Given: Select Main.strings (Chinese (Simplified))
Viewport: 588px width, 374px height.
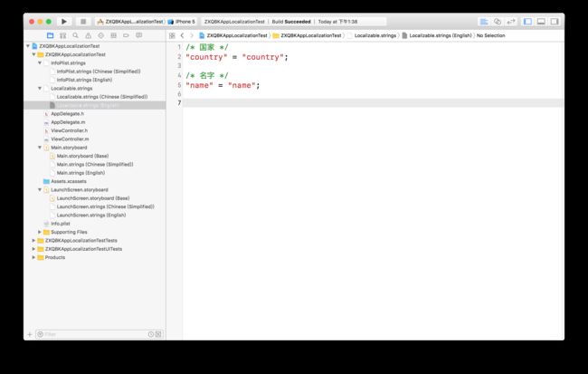Looking at the screenshot, I should click(x=95, y=164).
